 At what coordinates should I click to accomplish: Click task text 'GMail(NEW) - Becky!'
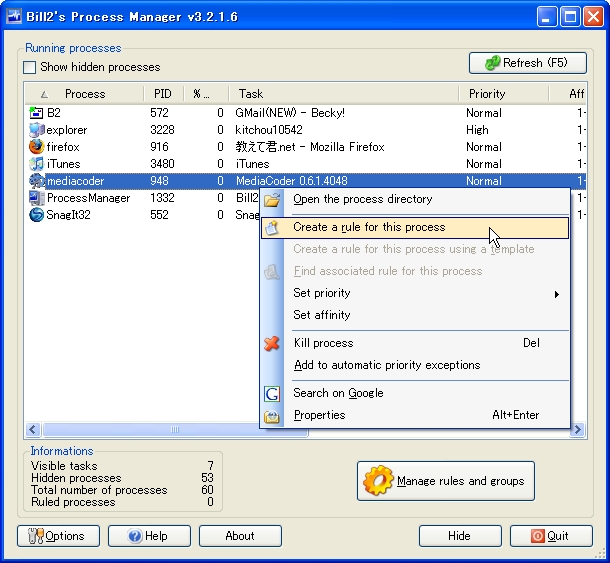point(290,113)
